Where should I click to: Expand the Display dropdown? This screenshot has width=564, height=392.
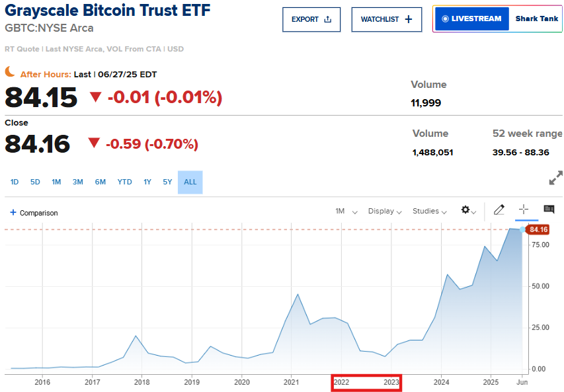(385, 212)
